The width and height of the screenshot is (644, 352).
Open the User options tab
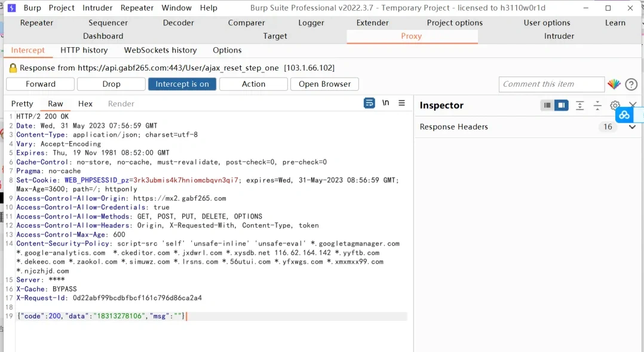pyautogui.click(x=547, y=23)
